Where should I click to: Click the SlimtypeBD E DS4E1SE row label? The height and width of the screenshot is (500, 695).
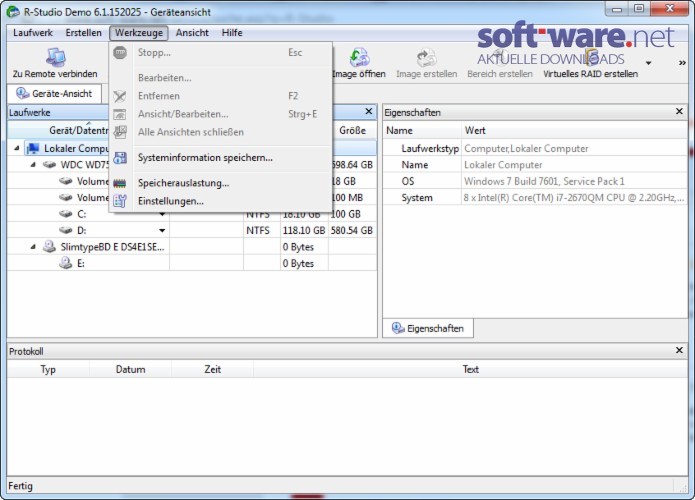coord(113,247)
